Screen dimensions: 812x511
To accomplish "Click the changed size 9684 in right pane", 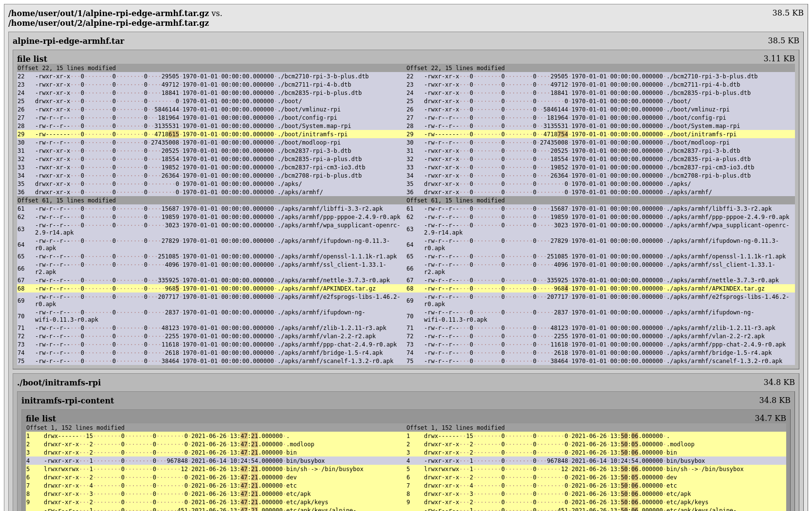I will 561,289.
